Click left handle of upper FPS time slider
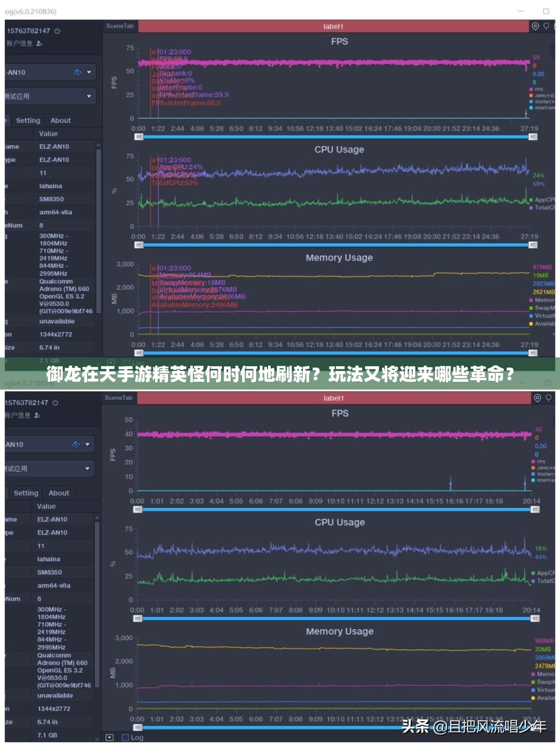 pyautogui.click(x=138, y=137)
